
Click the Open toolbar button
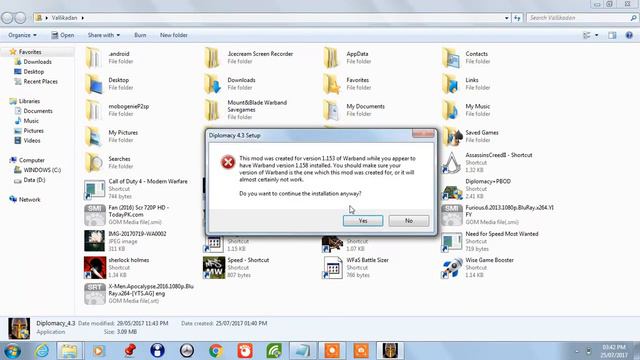tap(62, 35)
